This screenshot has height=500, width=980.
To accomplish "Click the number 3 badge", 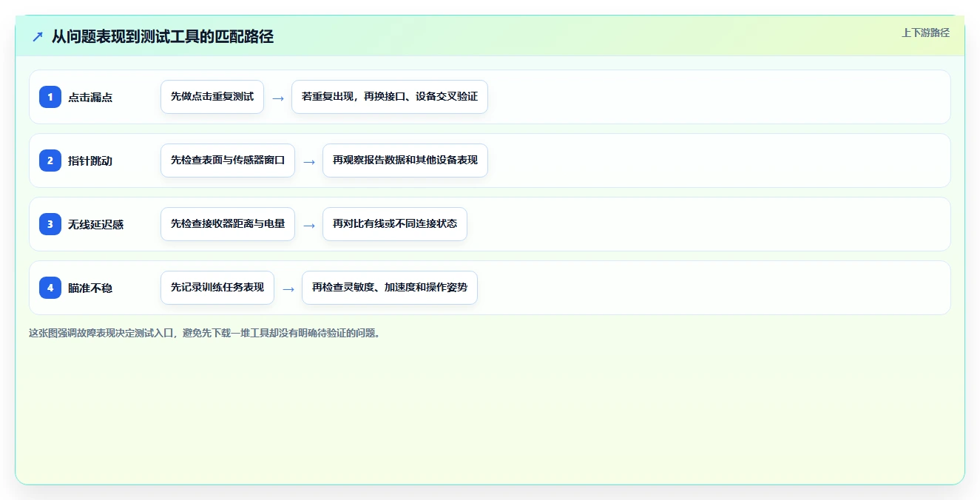I will pos(50,224).
